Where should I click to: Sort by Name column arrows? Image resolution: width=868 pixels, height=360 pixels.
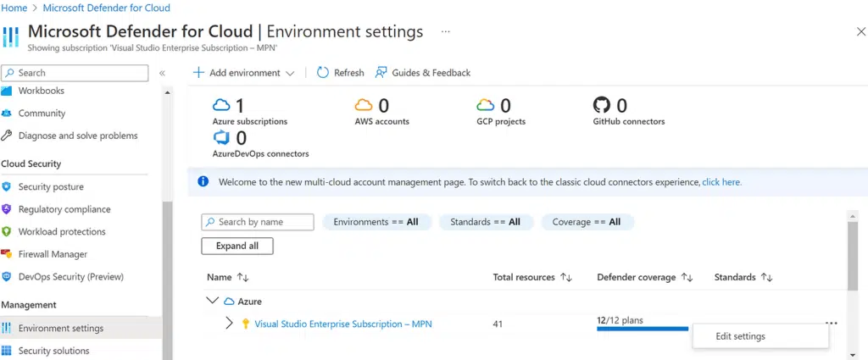tap(242, 277)
